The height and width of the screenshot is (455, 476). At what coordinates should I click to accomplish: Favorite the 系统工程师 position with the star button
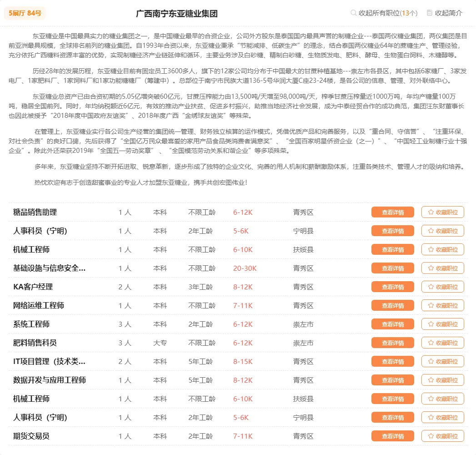click(x=443, y=324)
